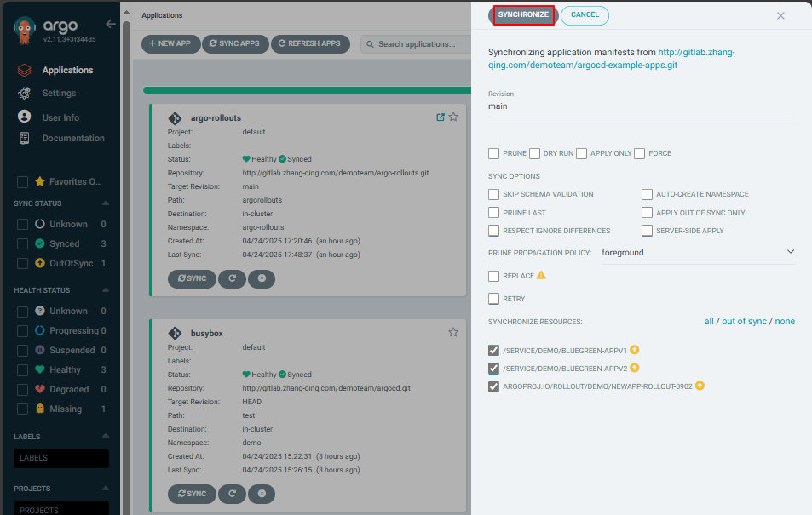Image resolution: width=812 pixels, height=515 pixels.
Task: Click SYNC on the busybox card
Action: coord(192,494)
